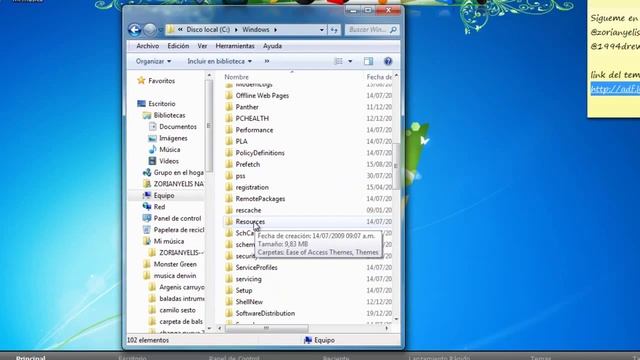Select camilo sesto folder in tree
This screenshot has height=360, width=640.
[177, 310]
